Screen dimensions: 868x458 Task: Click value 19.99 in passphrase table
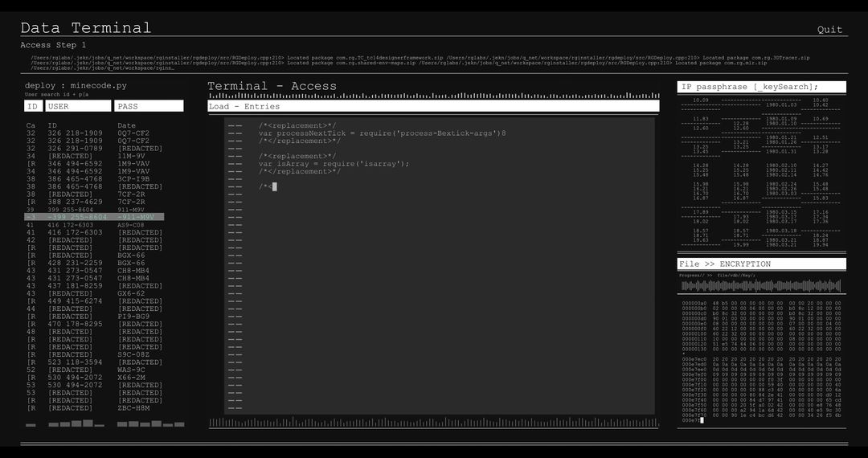point(741,244)
